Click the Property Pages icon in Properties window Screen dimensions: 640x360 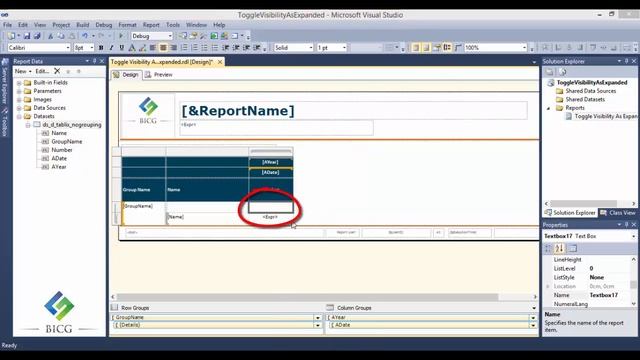point(573,248)
